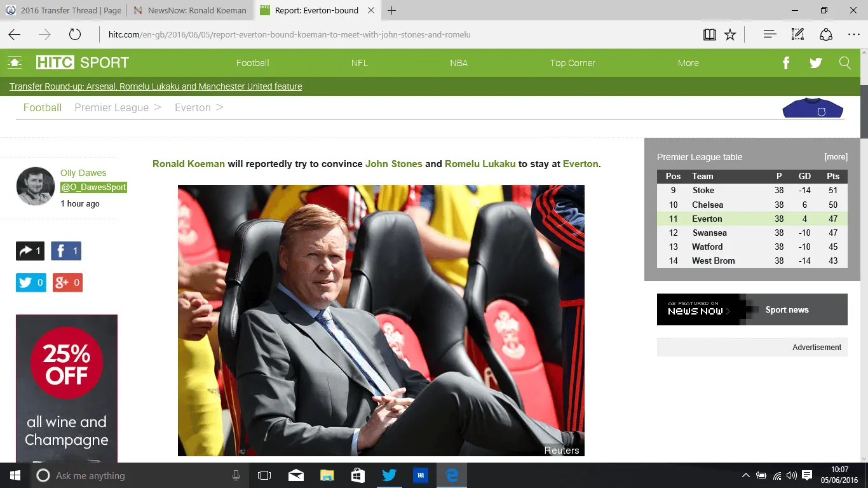Click the Make a Web Note icon
The image size is (868, 488).
point(797,34)
